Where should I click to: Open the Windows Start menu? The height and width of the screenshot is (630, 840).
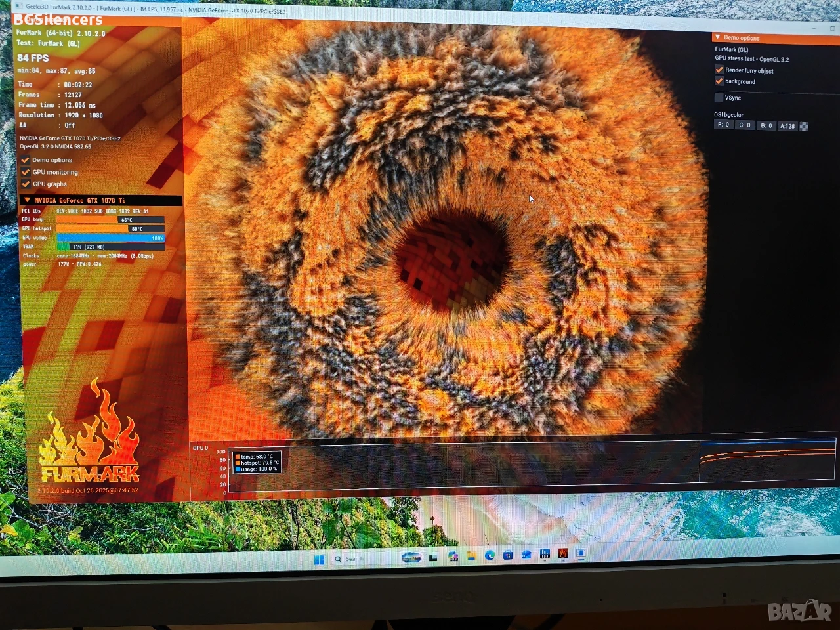click(319, 559)
